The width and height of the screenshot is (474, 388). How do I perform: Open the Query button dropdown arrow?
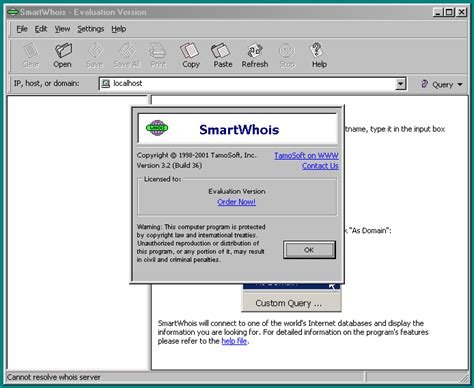460,85
